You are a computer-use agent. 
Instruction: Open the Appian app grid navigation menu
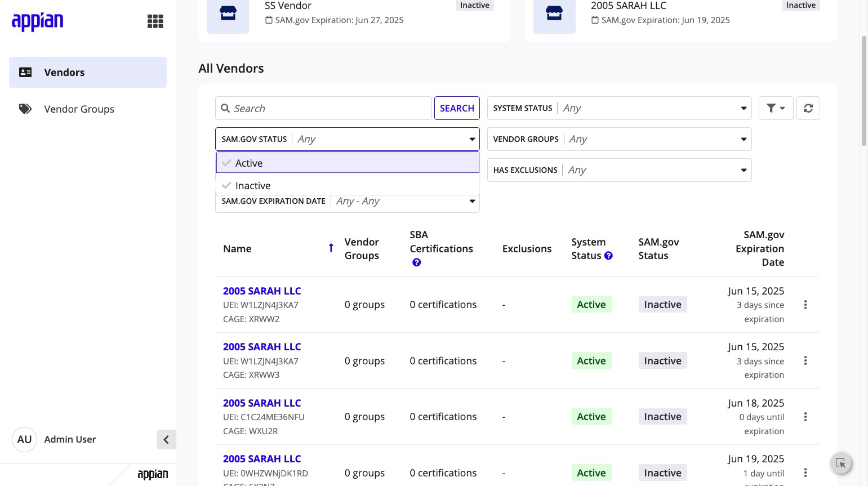click(155, 21)
